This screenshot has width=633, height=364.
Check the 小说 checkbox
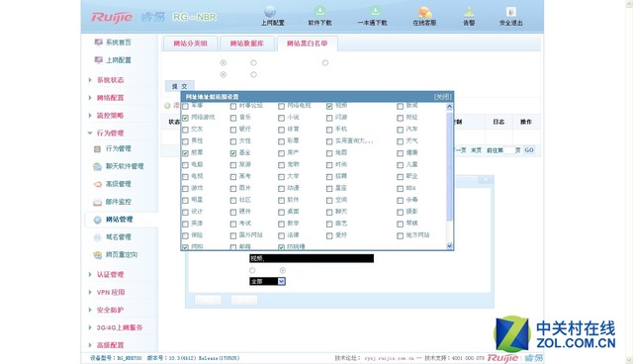(x=281, y=118)
